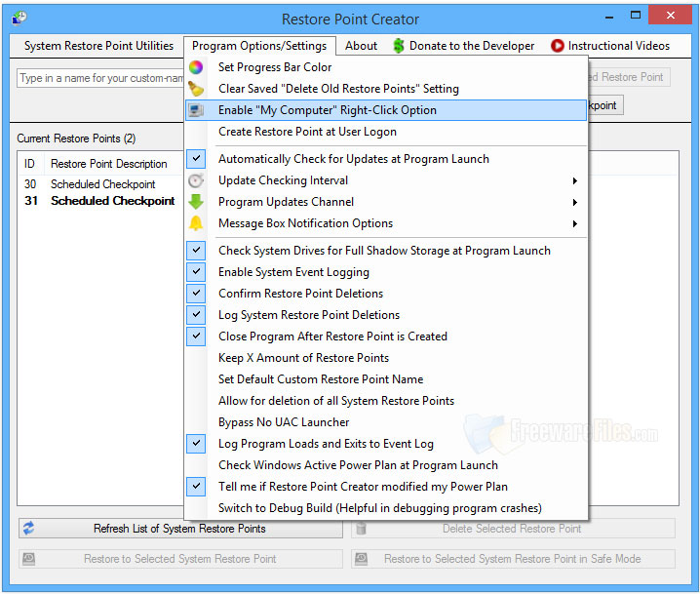This screenshot has height=594, width=700.
Task: Expand Message Box Notification Options submenu arrow
Action: point(575,223)
